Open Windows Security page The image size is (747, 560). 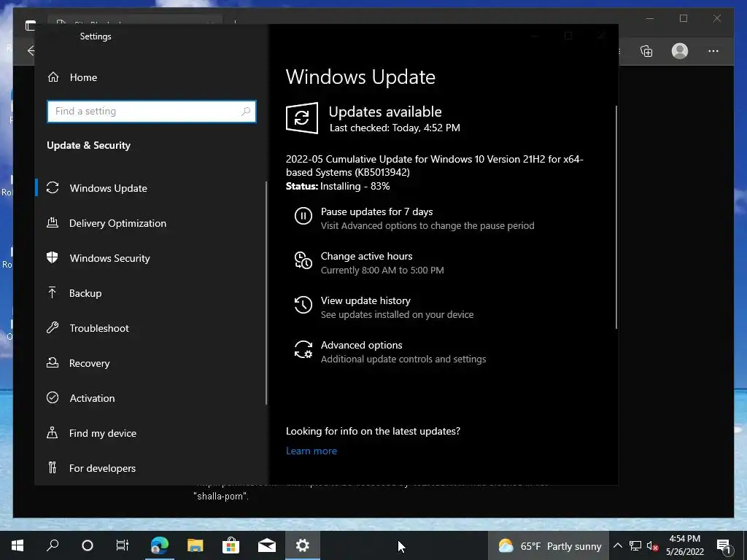(x=109, y=258)
